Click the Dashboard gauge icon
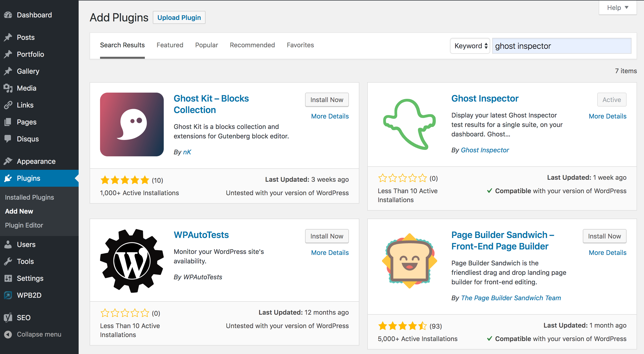Screen dimensions: 644x354 [x=8, y=15]
